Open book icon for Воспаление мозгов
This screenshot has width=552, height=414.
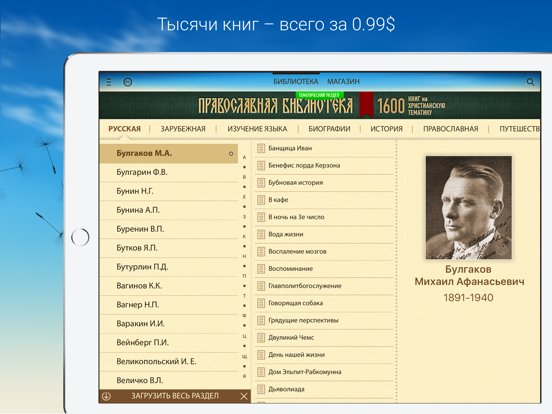(x=261, y=252)
